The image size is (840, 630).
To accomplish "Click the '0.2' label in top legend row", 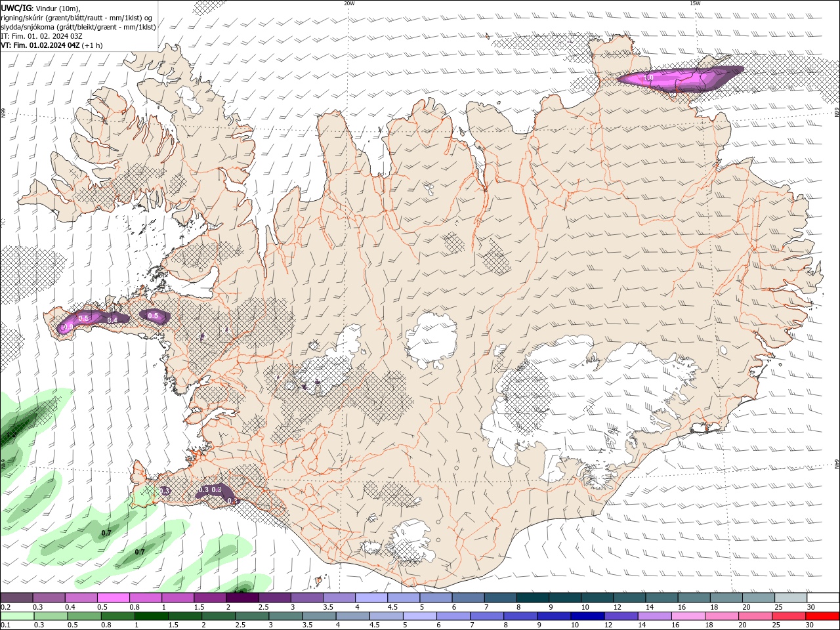I will pos(5,607).
